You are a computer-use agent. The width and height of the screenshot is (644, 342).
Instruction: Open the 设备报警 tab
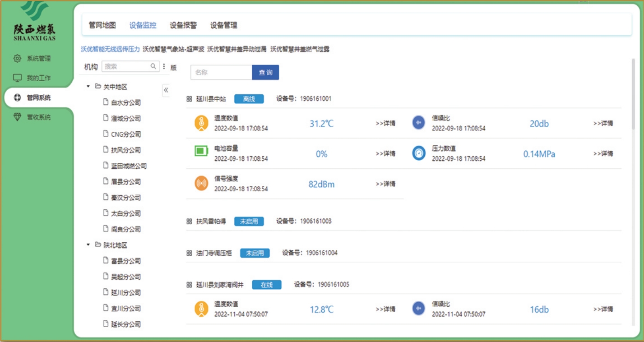tap(183, 25)
